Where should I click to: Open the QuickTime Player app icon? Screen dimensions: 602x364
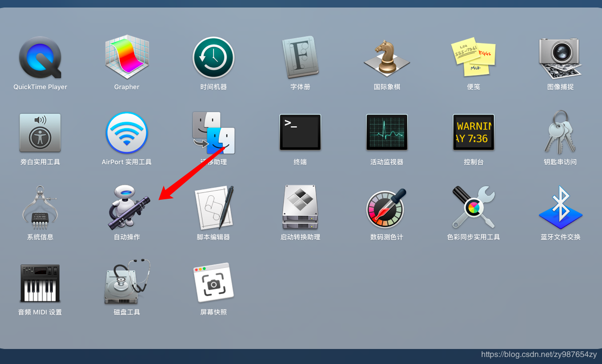click(40, 58)
